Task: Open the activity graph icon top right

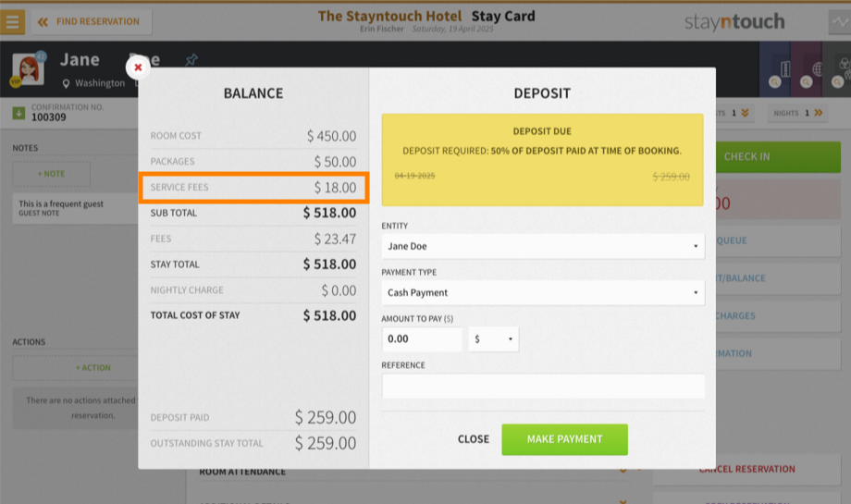Action: pyautogui.click(x=840, y=21)
